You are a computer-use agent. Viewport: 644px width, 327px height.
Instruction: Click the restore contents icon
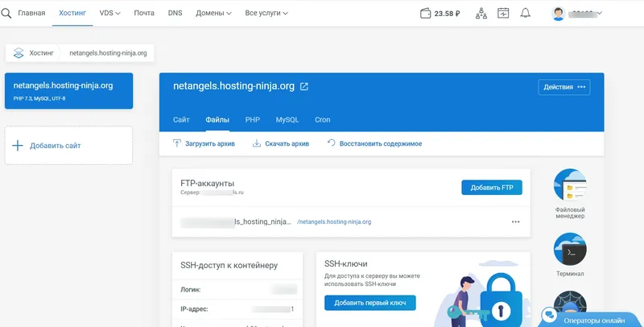331,143
